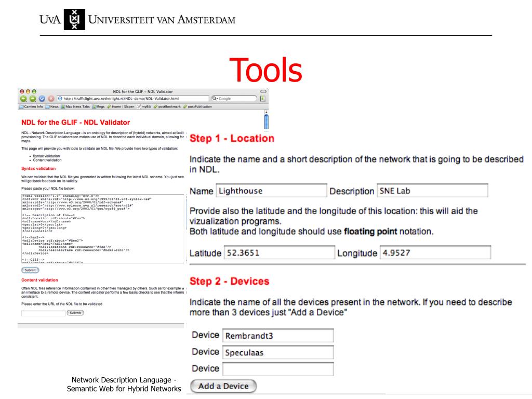The image size is (532, 399).
Task: Click the Syntax validation bullet list item
Action: 46,156
